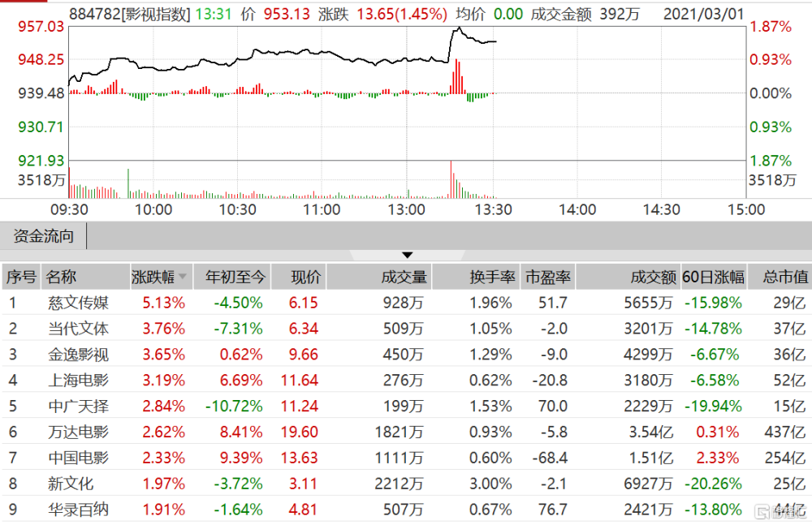The height and width of the screenshot is (525, 812).
Task: Click the 09:30 time axis label
Action: (69, 209)
